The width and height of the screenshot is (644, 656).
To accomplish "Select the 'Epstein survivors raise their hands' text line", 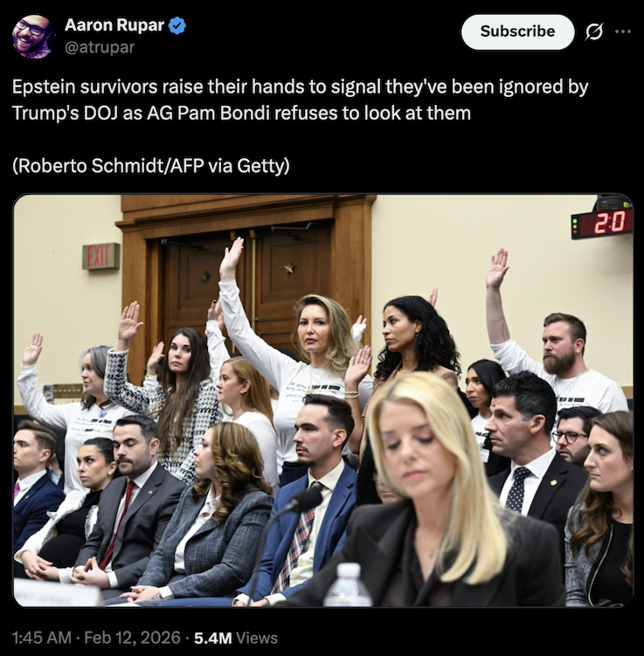I will click(x=300, y=87).
